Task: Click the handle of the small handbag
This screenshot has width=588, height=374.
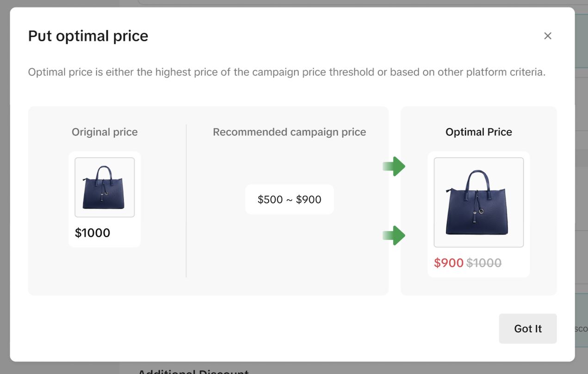Action: click(104, 172)
